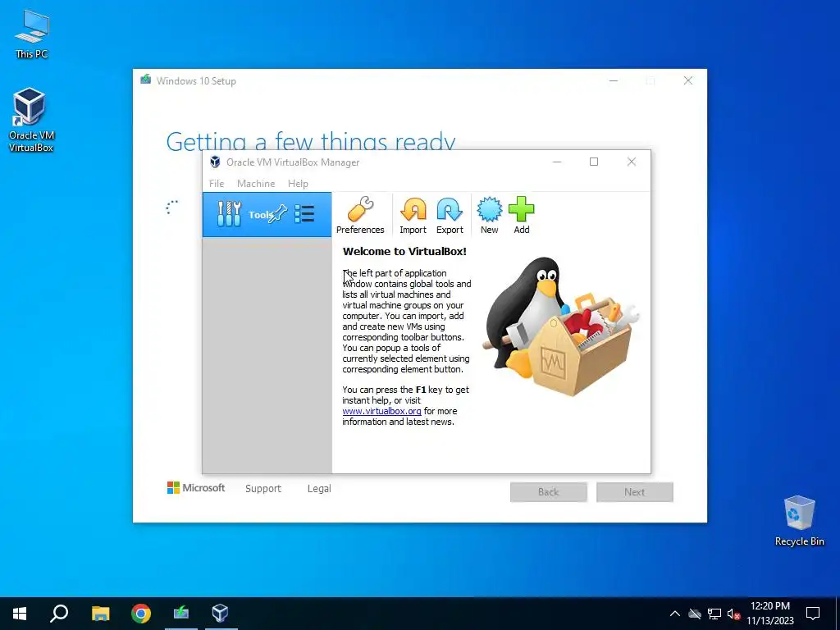Click Back button in Windows Setup
This screenshot has width=840, height=630.
coord(549,492)
